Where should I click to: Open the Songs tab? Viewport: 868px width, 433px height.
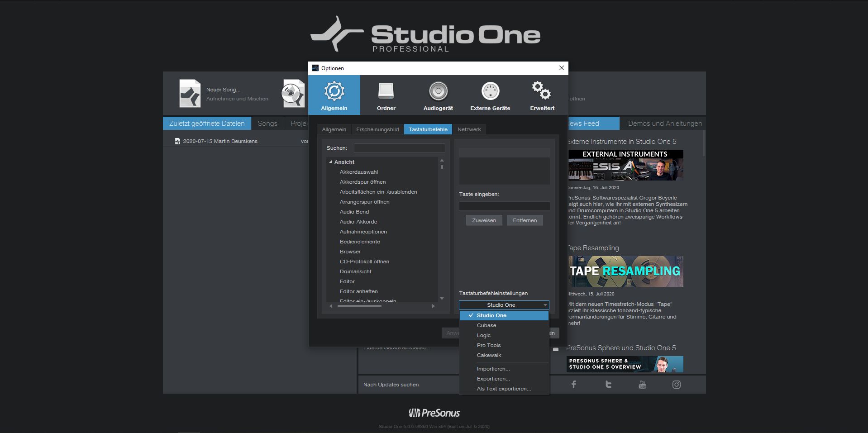click(x=267, y=124)
